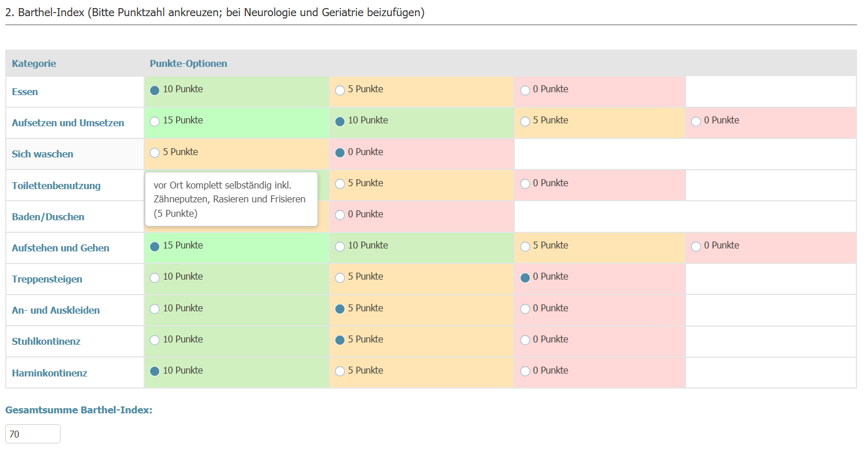Select 5 Punkte for Essen
868x452 pixels.
click(340, 90)
